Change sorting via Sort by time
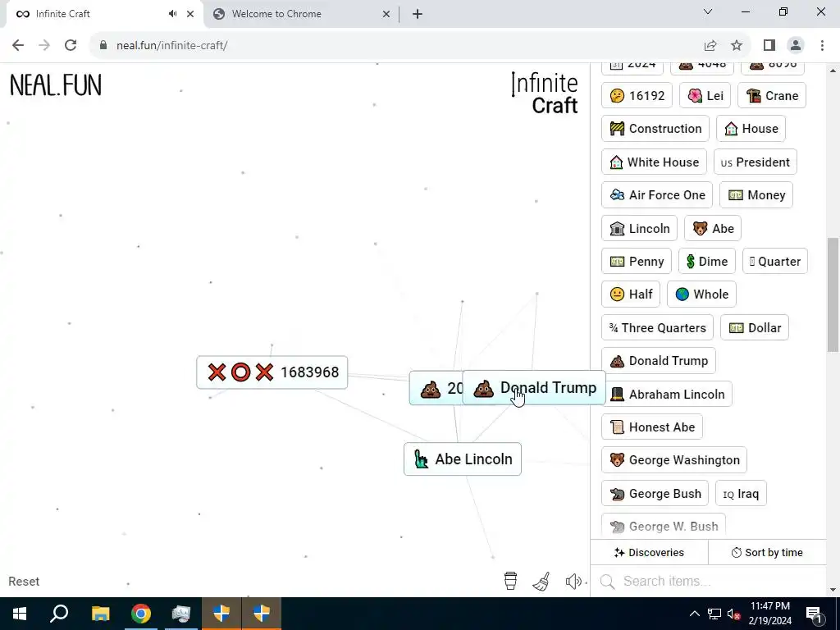 tap(767, 552)
